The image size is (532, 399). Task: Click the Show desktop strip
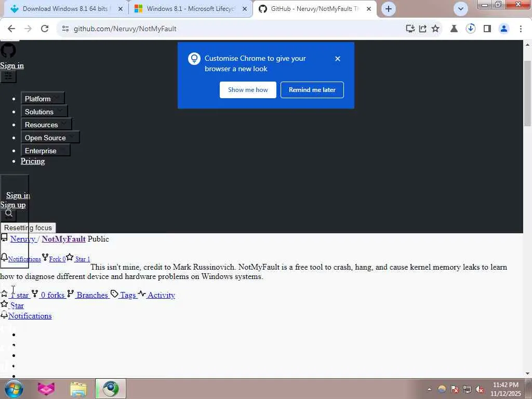pyautogui.click(x=528, y=389)
